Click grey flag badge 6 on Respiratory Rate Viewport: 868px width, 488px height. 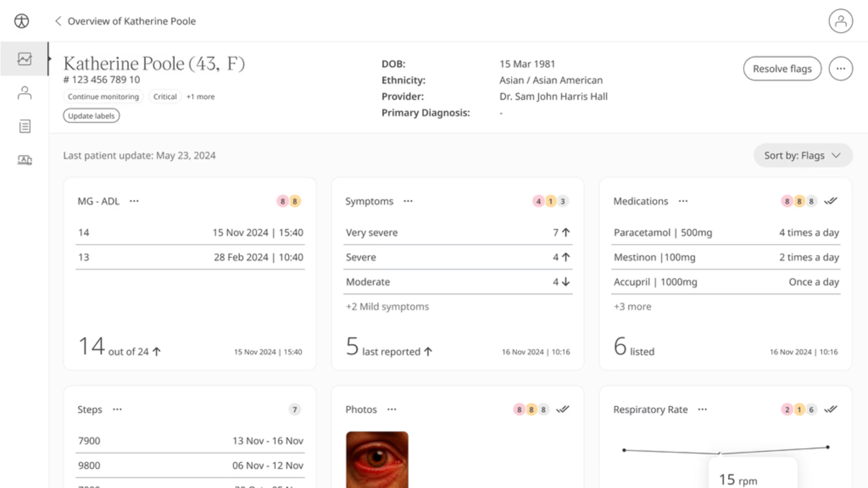(x=811, y=409)
